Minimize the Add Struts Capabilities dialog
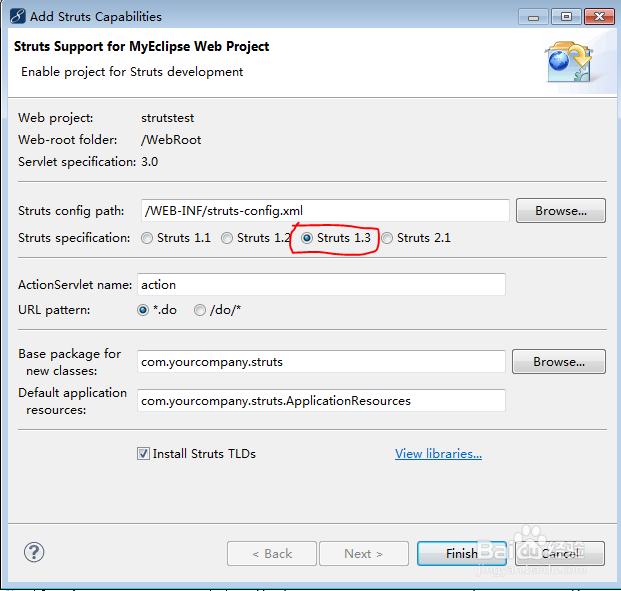Screen dimensions: 621x591 533,17
